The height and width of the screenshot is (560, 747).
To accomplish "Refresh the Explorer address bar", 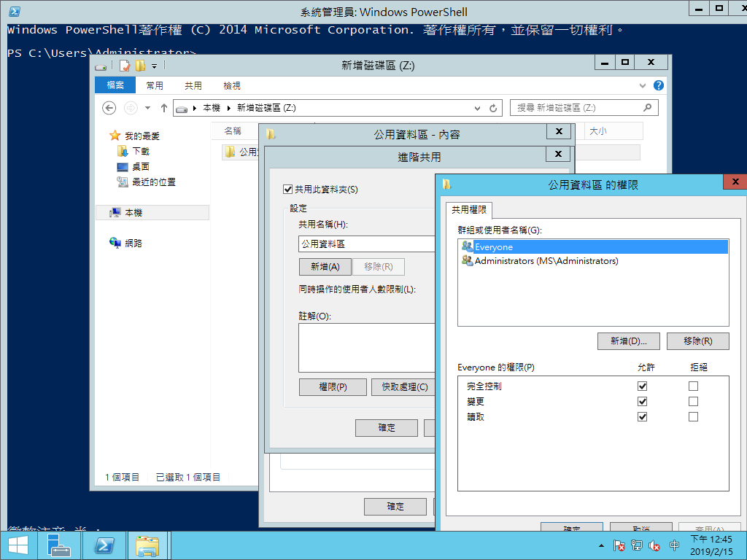I will [493, 108].
